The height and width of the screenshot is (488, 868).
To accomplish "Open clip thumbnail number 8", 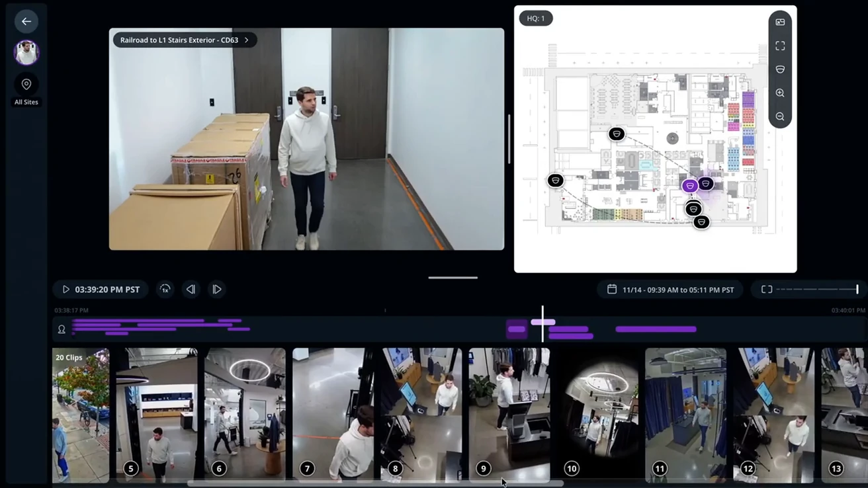I will coord(421,415).
